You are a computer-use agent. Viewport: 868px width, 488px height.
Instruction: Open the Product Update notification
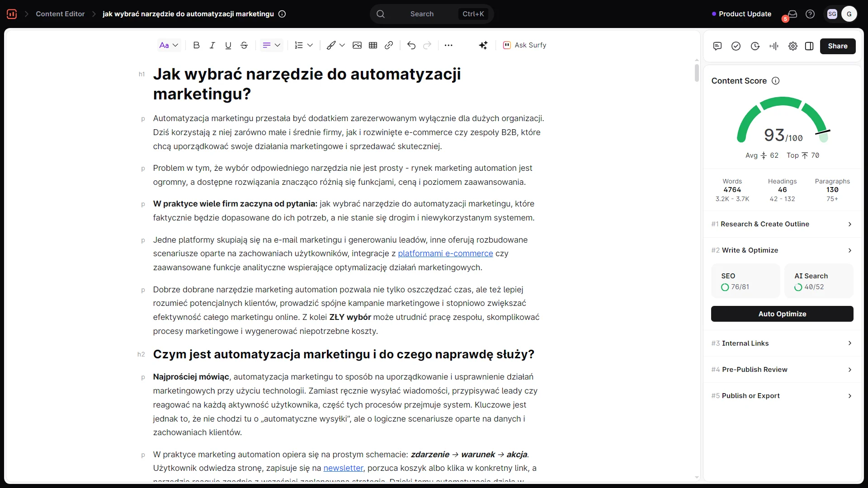pyautogui.click(x=744, y=14)
